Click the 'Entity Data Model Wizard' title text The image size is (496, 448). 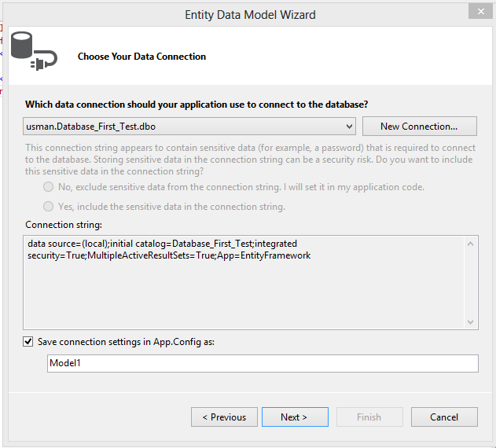tap(250, 15)
